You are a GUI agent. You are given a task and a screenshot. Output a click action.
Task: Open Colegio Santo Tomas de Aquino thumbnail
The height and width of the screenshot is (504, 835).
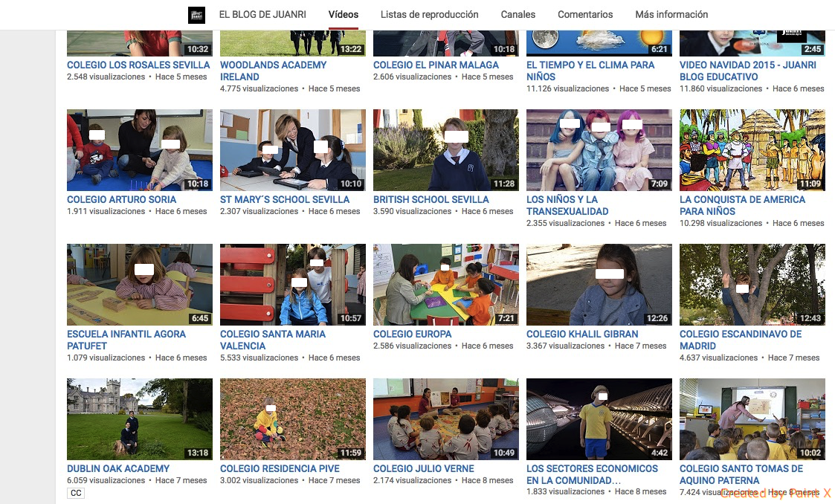tap(752, 419)
